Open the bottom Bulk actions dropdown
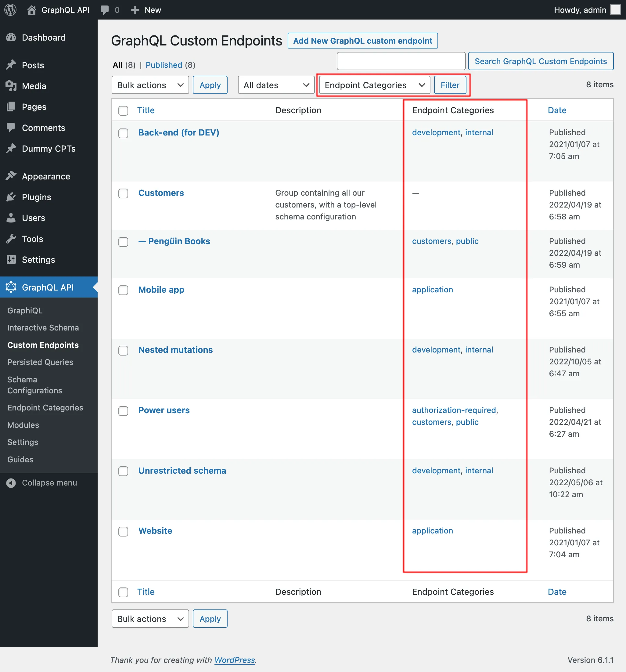 [x=150, y=619]
